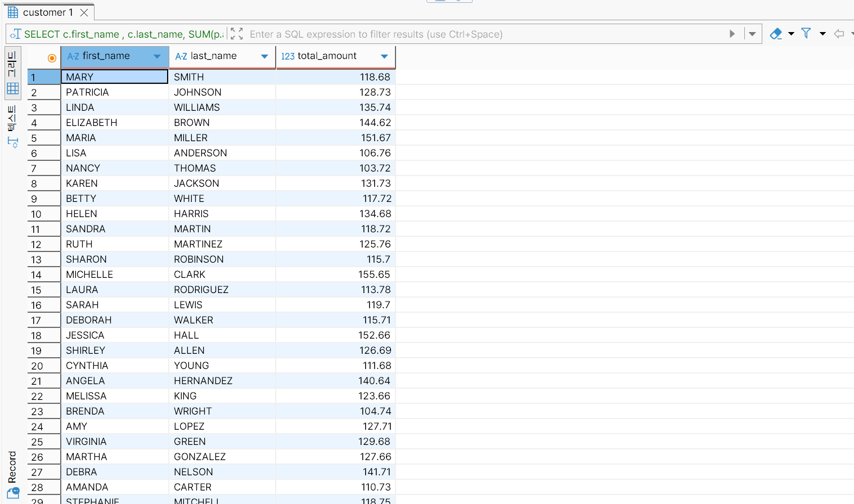854x504 pixels.
Task: Click the expand filter panel icon
Action: tap(237, 34)
